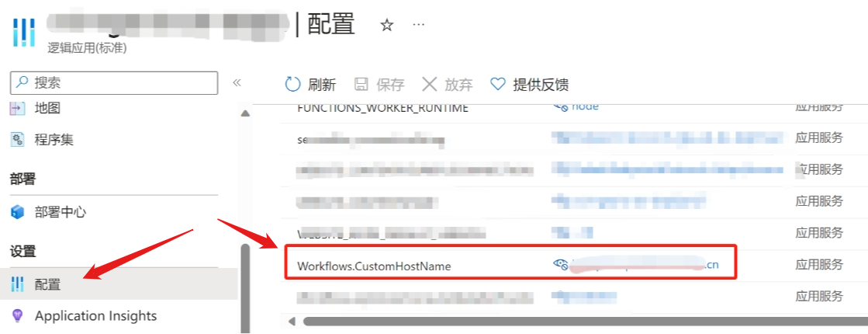868x334 pixels.
Task: Click the Refresh (刷新) icon in toolbar
Action: point(292,84)
